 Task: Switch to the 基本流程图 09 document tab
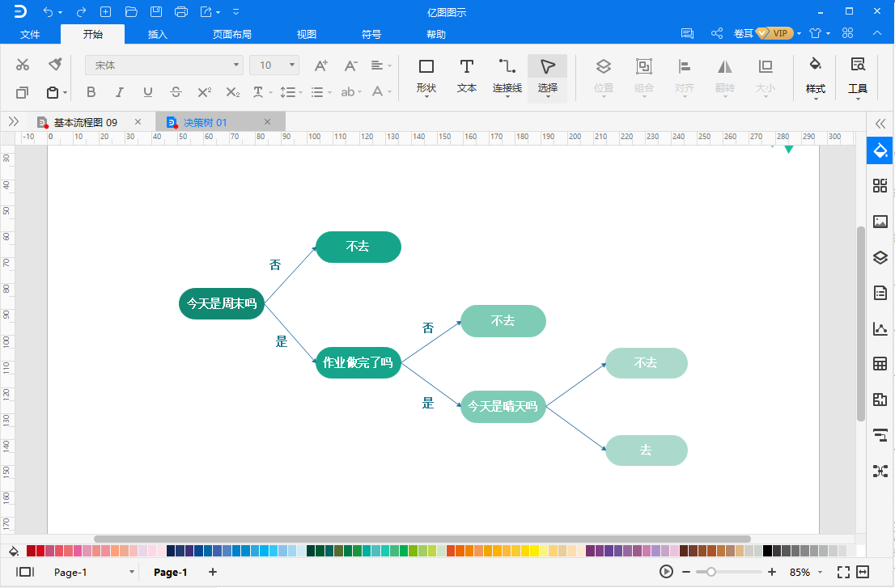(x=86, y=122)
